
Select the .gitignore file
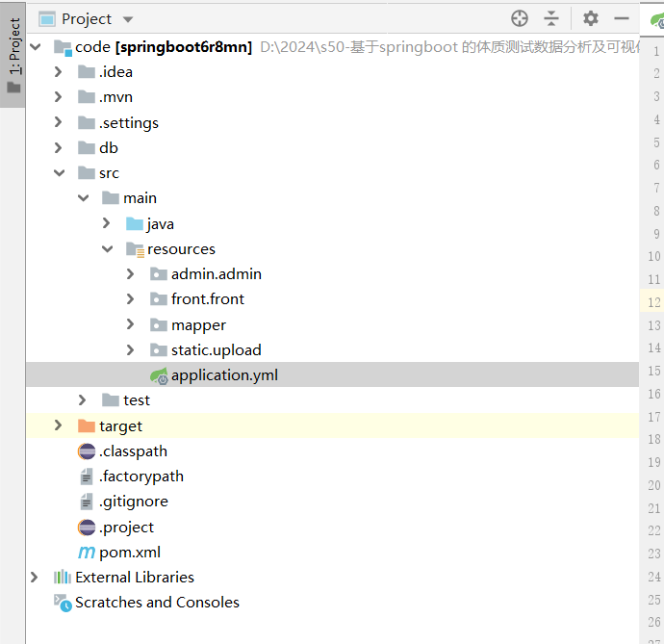click(x=133, y=502)
